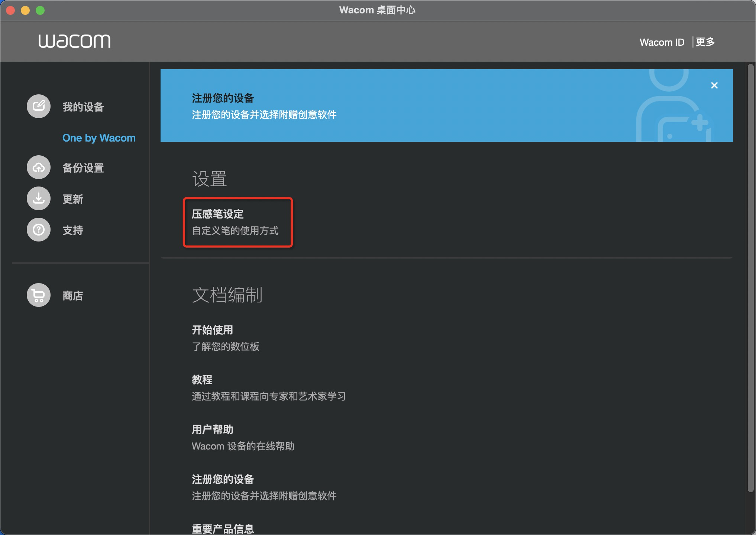Open 重要产品信息 link

click(223, 529)
